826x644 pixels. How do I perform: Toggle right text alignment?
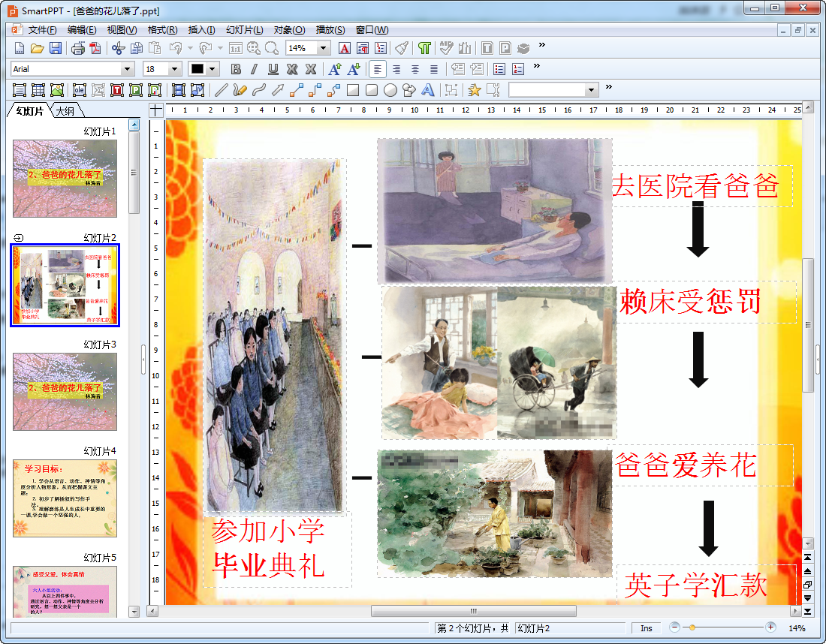pyautogui.click(x=396, y=69)
